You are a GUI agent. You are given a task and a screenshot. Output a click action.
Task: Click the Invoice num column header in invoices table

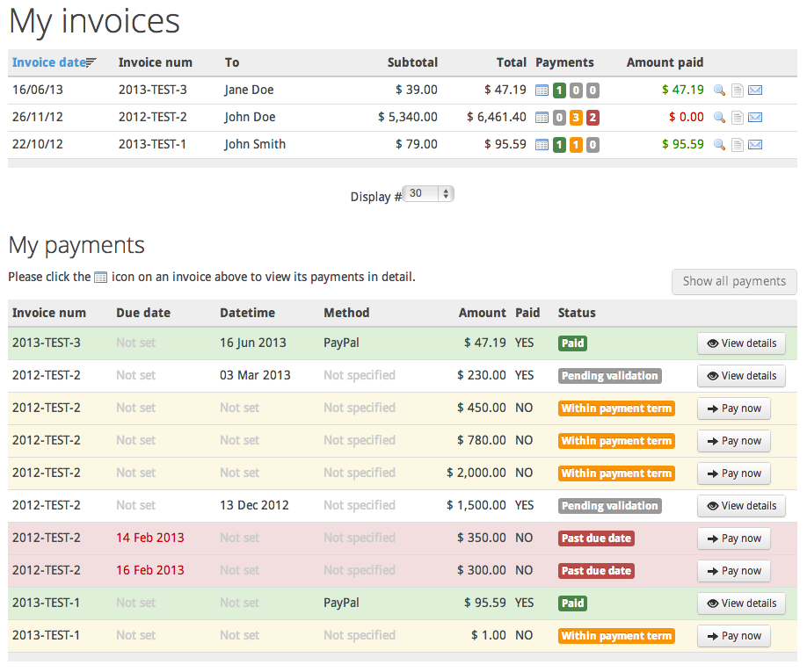coord(155,62)
